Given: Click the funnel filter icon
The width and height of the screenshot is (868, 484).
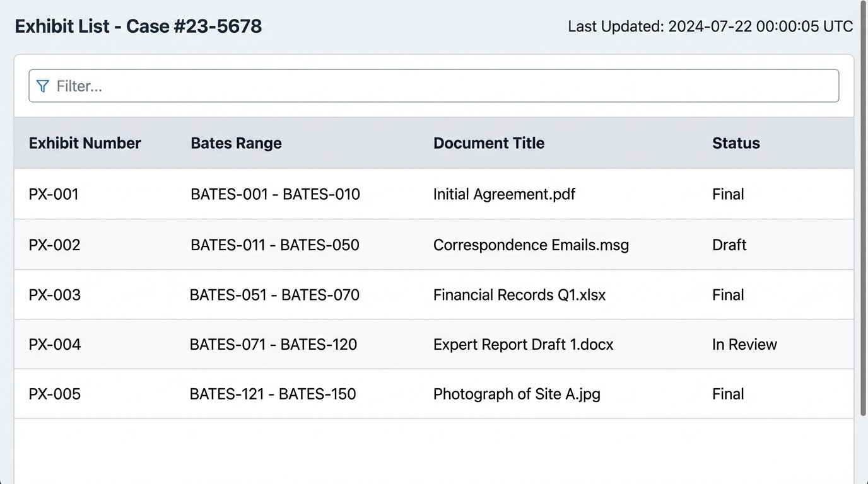Looking at the screenshot, I should [x=43, y=86].
